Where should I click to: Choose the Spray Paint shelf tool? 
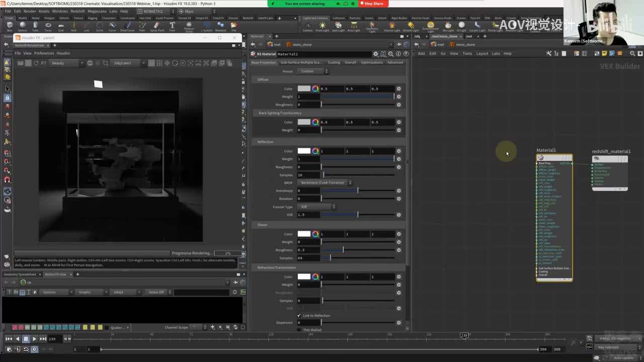coord(157,26)
